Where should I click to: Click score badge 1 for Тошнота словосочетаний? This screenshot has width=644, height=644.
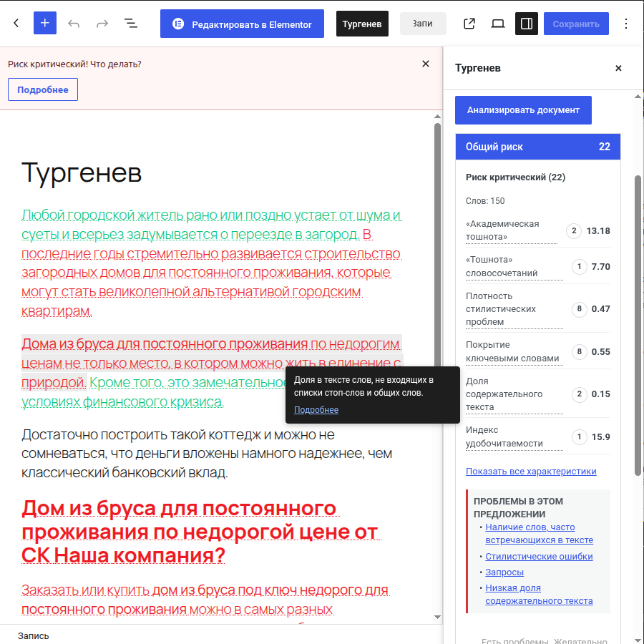(x=579, y=267)
